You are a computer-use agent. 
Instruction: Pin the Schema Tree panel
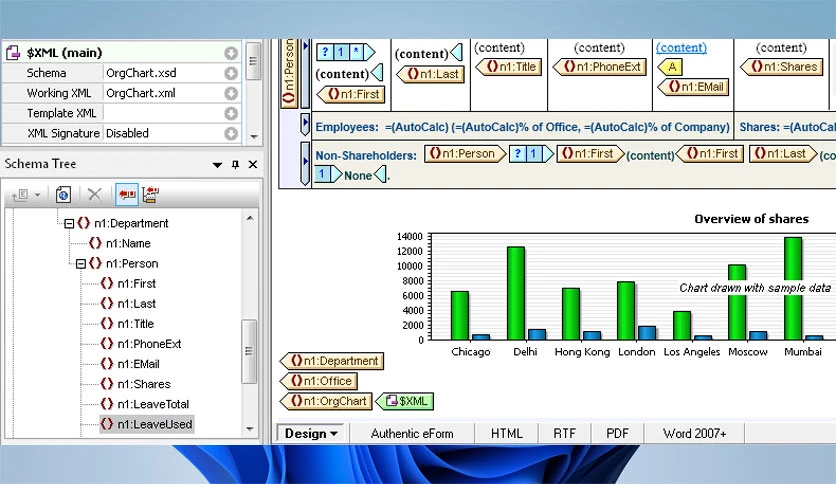click(x=235, y=165)
